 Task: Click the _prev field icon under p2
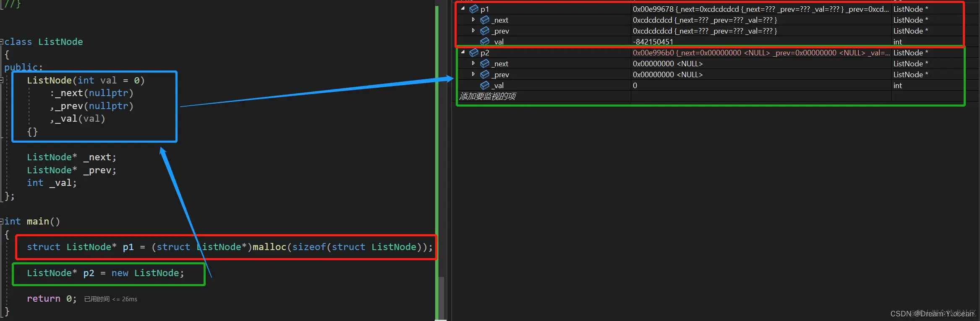point(485,74)
